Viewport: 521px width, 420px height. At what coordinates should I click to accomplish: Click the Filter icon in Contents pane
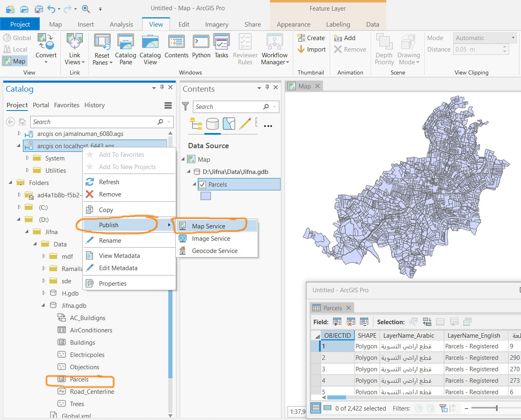(x=186, y=106)
